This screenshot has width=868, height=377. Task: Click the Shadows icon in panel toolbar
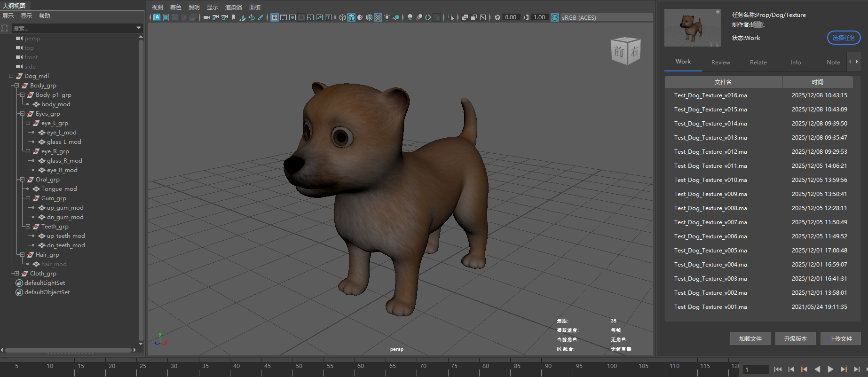tap(396, 17)
